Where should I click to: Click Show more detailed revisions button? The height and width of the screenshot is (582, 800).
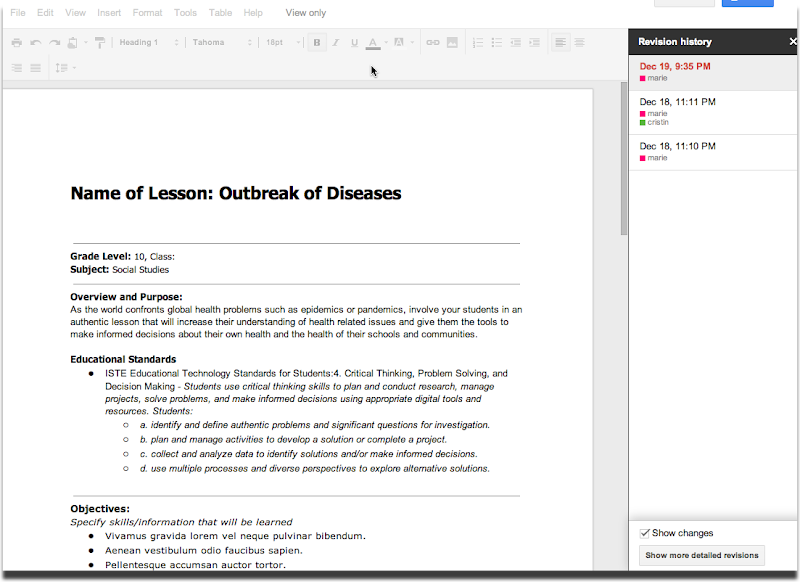coord(702,555)
